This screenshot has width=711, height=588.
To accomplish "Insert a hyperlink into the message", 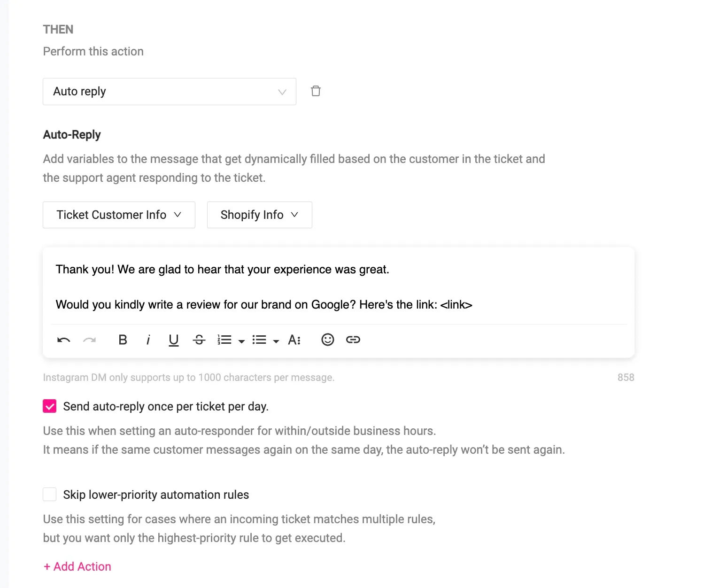I will (x=353, y=340).
